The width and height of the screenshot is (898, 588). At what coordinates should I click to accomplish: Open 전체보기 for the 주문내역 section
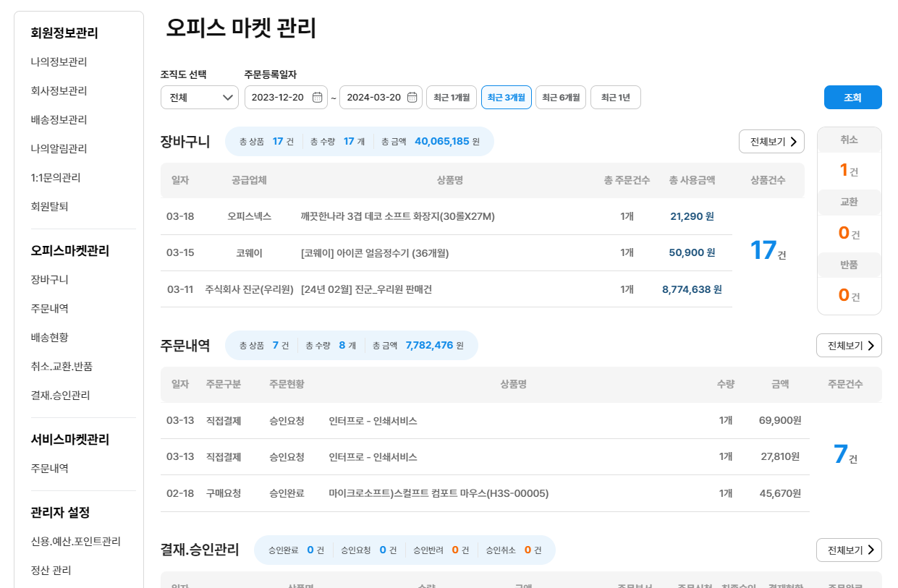[849, 346]
